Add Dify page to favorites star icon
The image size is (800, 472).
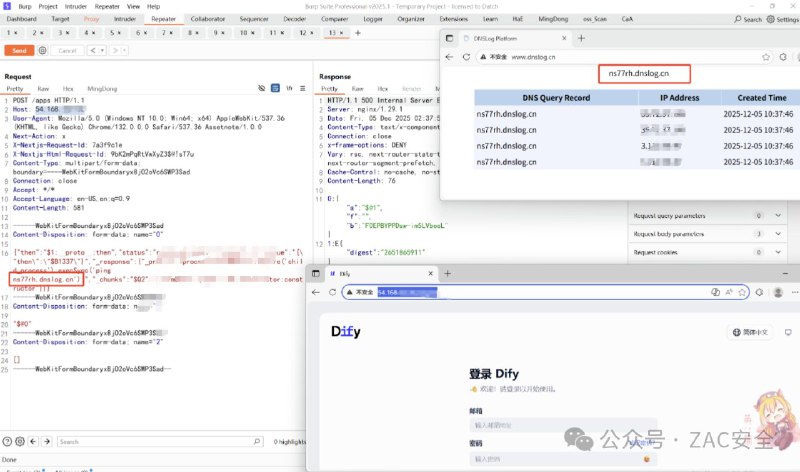tap(742, 292)
